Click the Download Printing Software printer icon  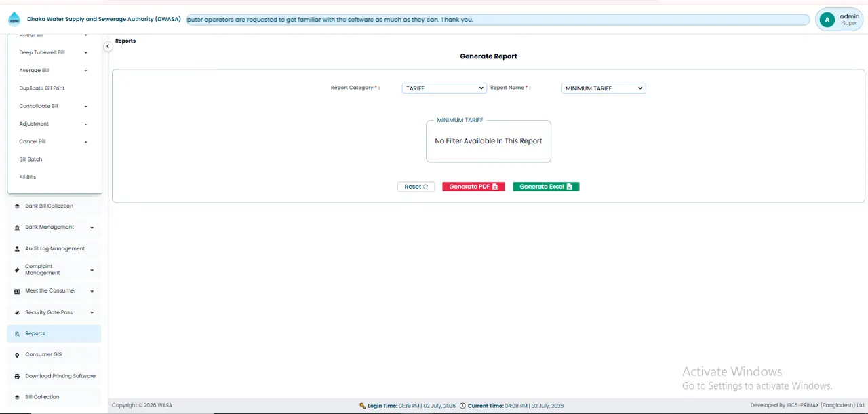(17, 376)
